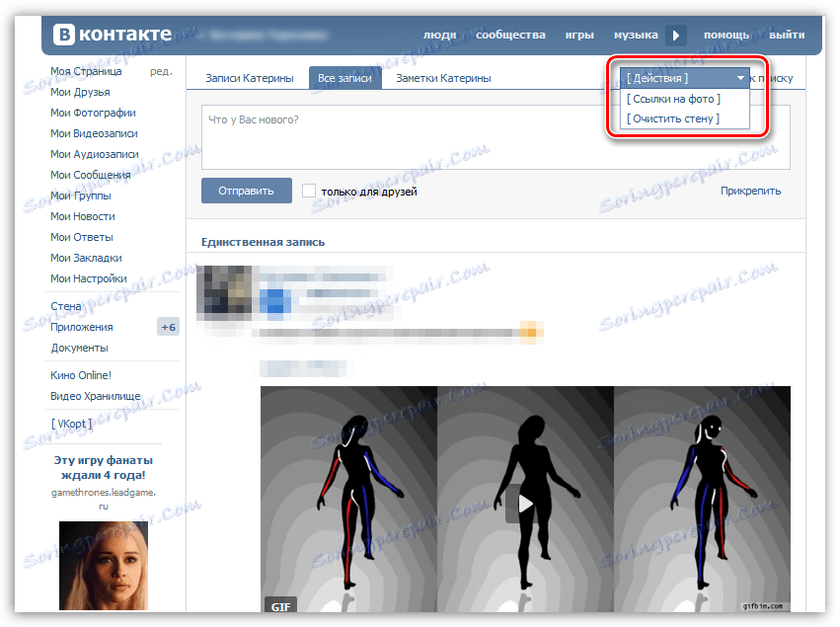Open сообщества in top menu
The width and height of the screenshot is (840, 627).
[510, 35]
